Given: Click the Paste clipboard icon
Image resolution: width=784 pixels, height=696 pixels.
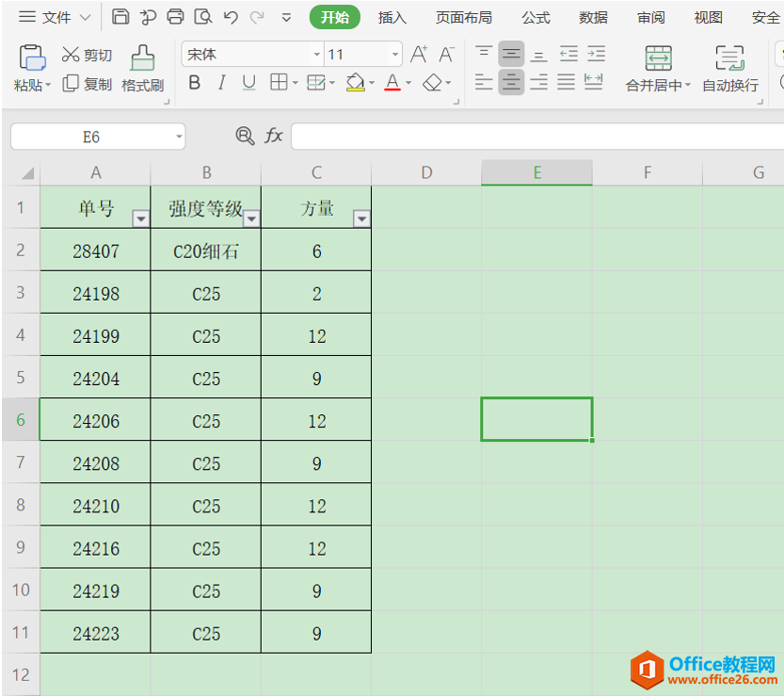Looking at the screenshot, I should click(33, 58).
